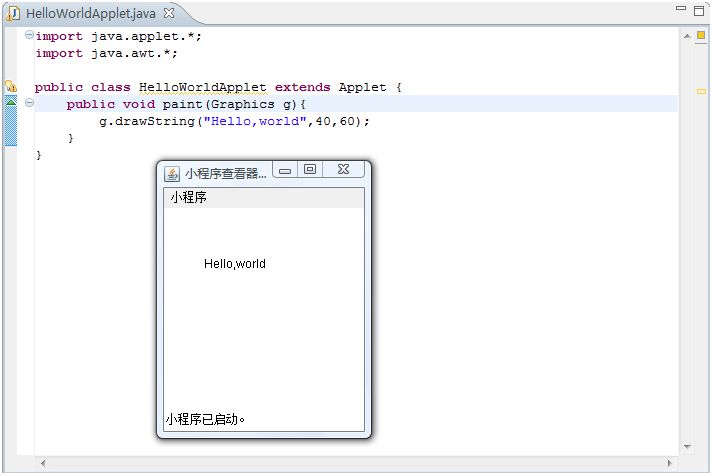Minimize the 小程序查看器 window
This screenshot has width=712, height=475.
coord(285,170)
